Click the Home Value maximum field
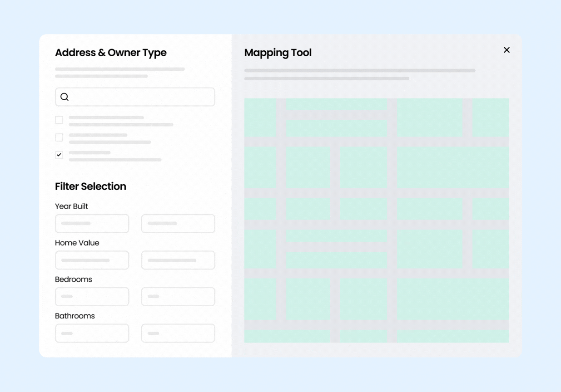 pos(178,260)
